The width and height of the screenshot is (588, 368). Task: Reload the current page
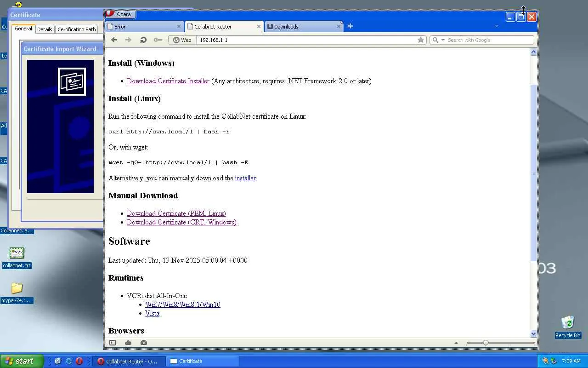point(143,40)
